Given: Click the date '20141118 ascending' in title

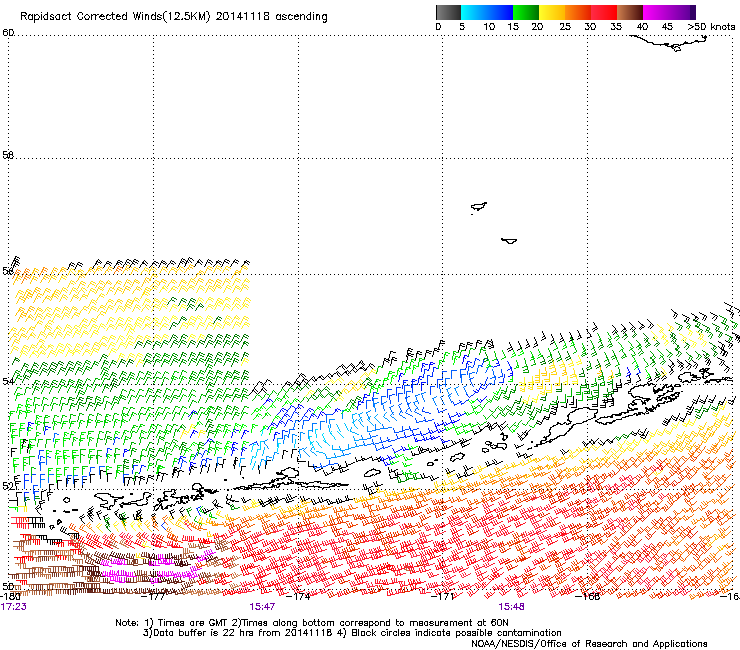Looking at the screenshot, I should tap(271, 17).
